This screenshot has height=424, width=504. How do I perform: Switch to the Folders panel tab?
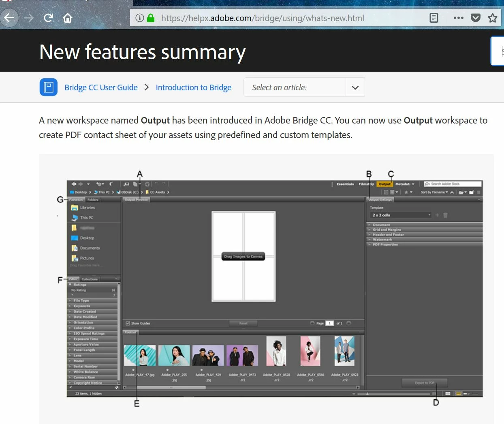point(93,200)
